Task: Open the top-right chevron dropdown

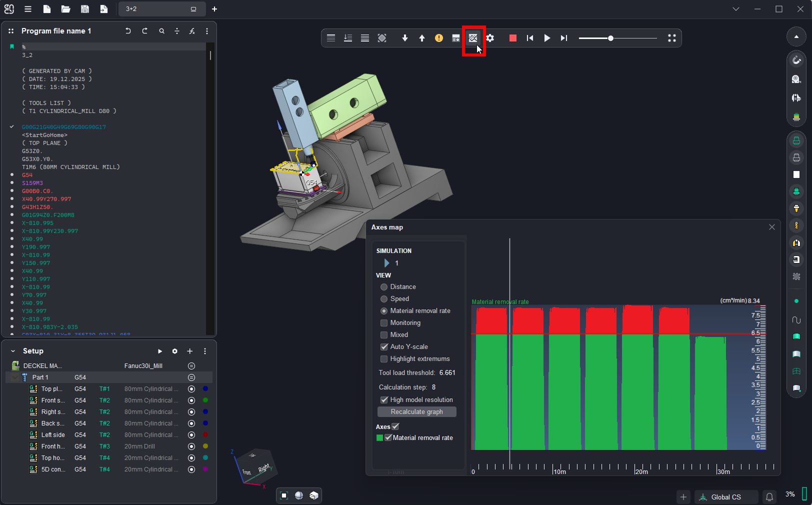Action: (735, 9)
